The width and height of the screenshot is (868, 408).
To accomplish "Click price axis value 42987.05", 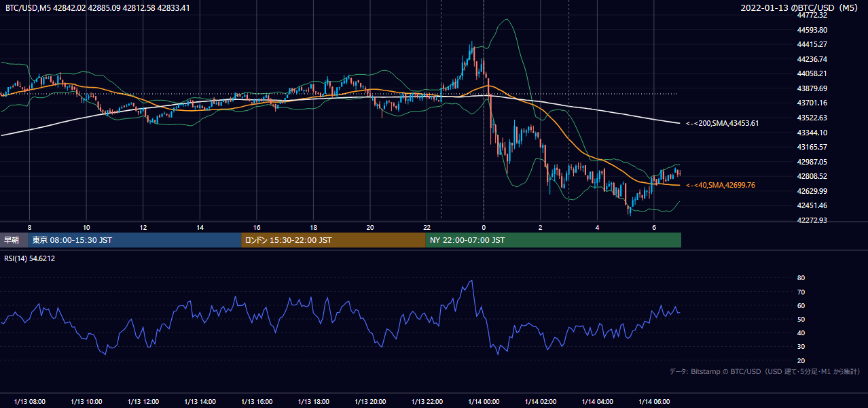I will (x=812, y=162).
